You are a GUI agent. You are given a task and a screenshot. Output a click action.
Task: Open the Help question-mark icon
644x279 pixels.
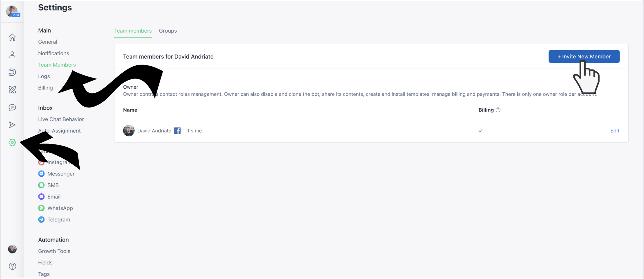pyautogui.click(x=12, y=266)
